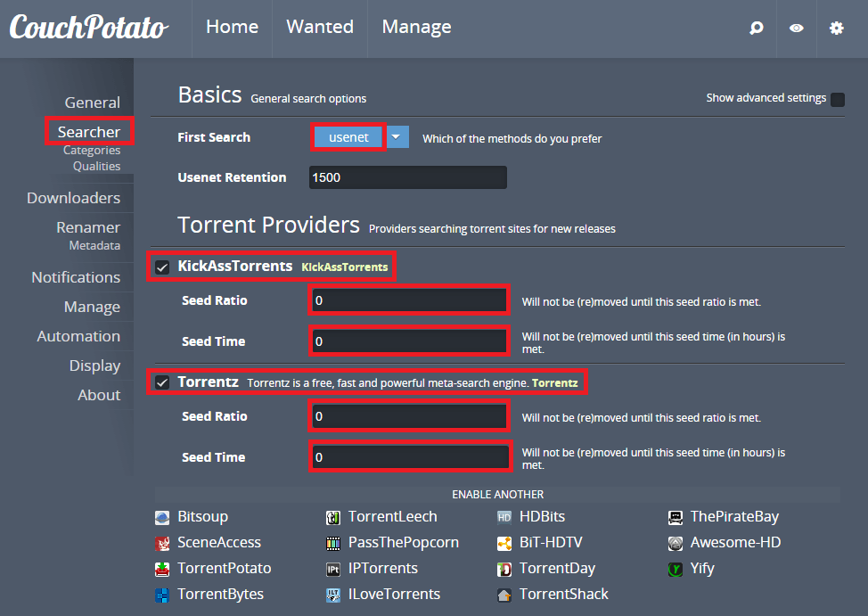The height and width of the screenshot is (616, 868).
Task: Click the SceneAccess provider icon
Action: coord(162,543)
